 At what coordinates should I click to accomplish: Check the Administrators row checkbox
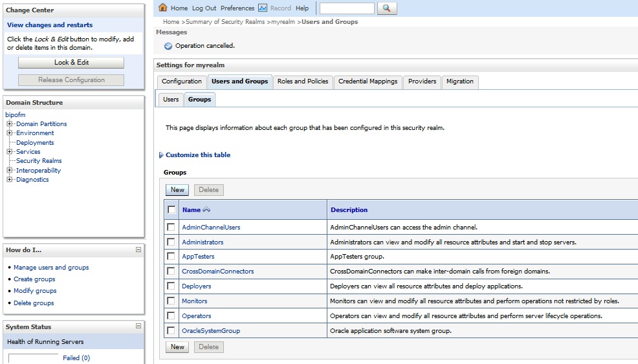(171, 242)
